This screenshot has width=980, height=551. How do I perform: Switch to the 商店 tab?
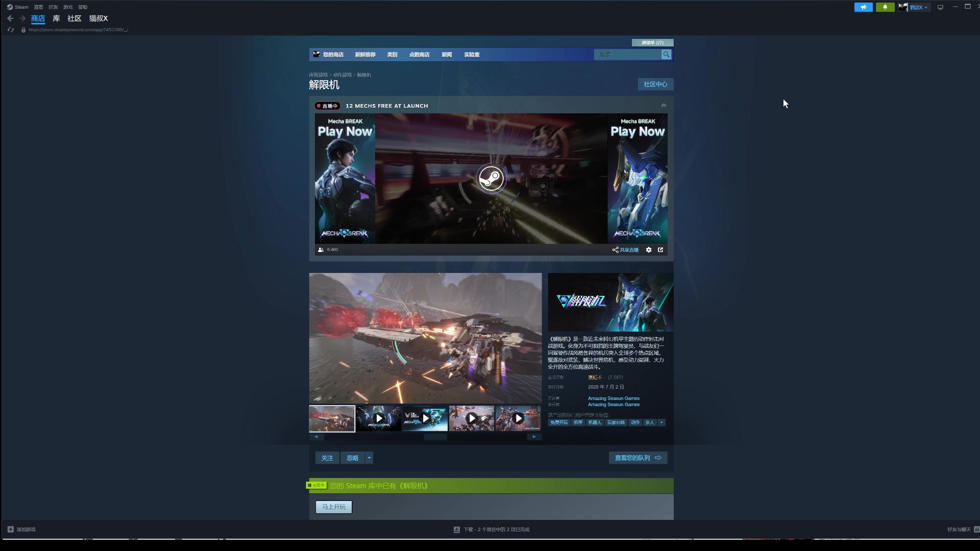38,18
